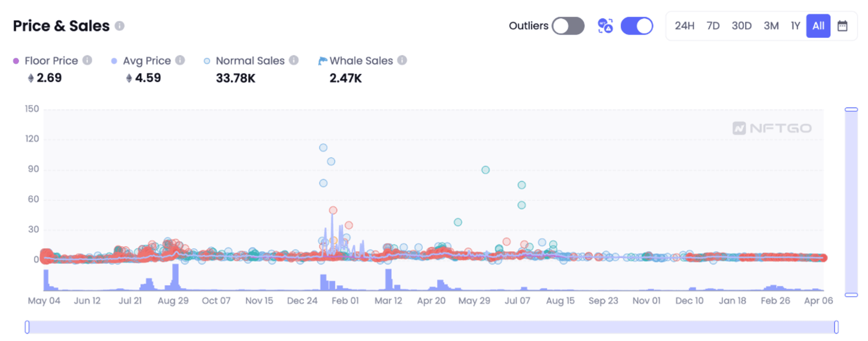Turn off the blue NFT marker toggle
This screenshot has height=341, width=868.
click(637, 26)
